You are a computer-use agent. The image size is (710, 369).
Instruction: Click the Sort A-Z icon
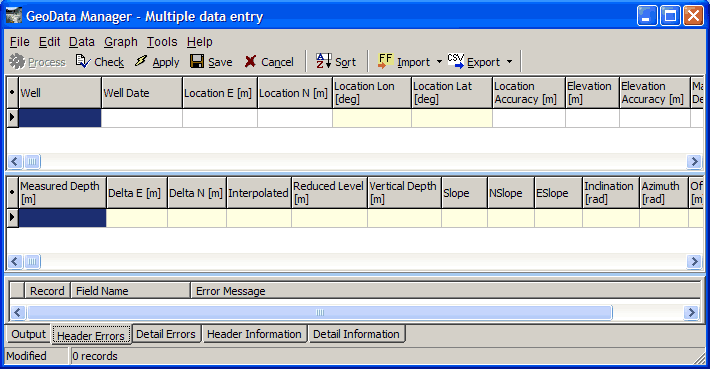(324, 61)
